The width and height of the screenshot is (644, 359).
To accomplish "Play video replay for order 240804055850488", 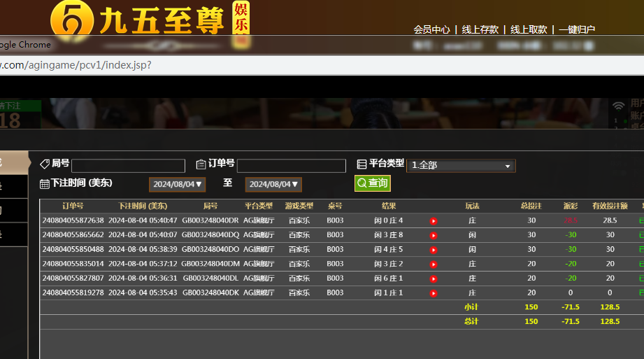I will [434, 250].
